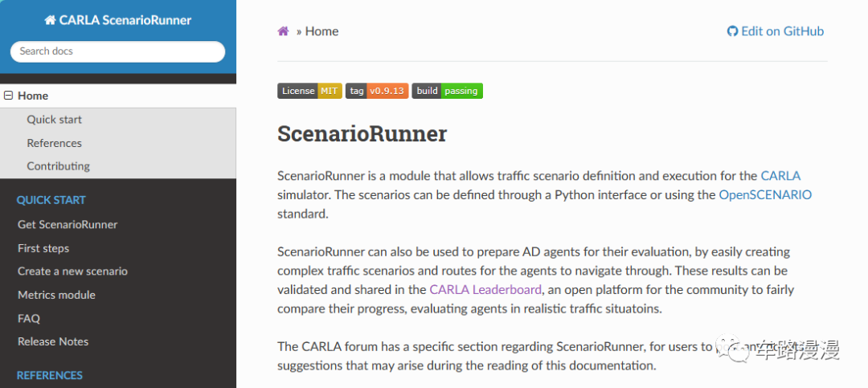Go to Contributing in the sidebar
868x388 pixels.
tap(58, 166)
